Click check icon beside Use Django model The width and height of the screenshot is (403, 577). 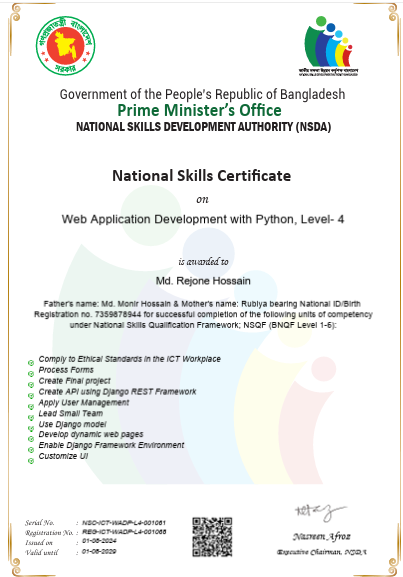pos(31,429)
